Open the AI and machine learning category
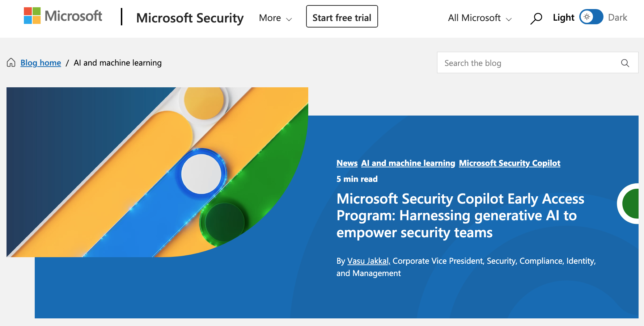The width and height of the screenshot is (644, 326). tap(408, 163)
